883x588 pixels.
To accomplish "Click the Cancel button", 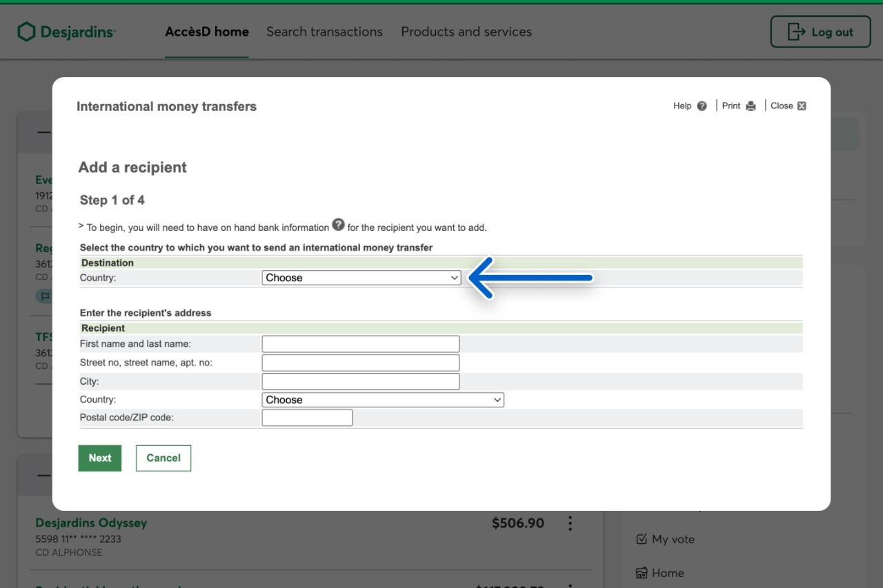I will 163,458.
